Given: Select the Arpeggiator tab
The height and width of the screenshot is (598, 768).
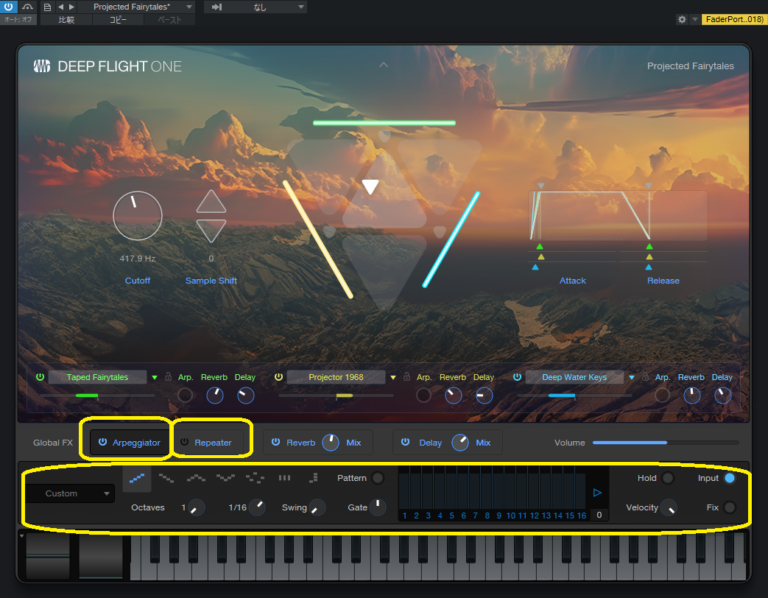Looking at the screenshot, I should [x=128, y=442].
